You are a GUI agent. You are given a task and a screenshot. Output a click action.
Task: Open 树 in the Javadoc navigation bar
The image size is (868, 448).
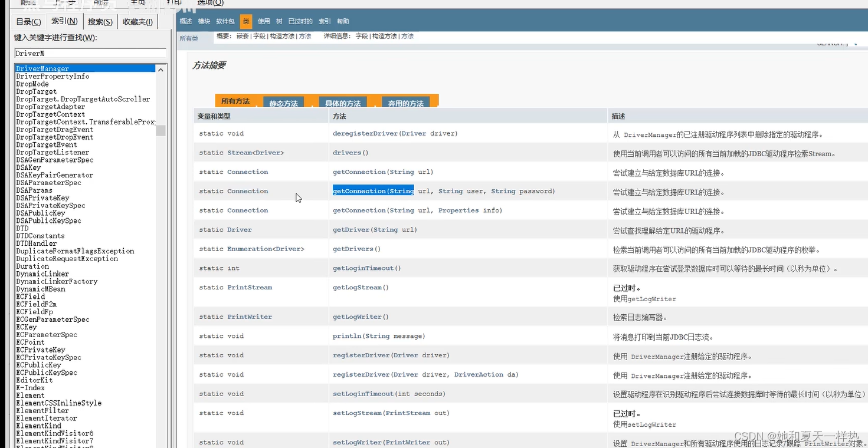click(x=279, y=21)
